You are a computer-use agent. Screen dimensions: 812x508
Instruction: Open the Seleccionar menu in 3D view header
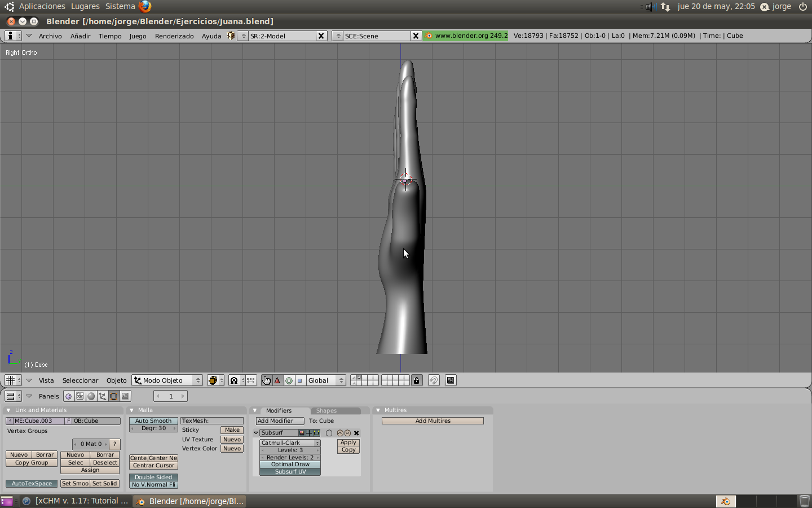[80, 380]
